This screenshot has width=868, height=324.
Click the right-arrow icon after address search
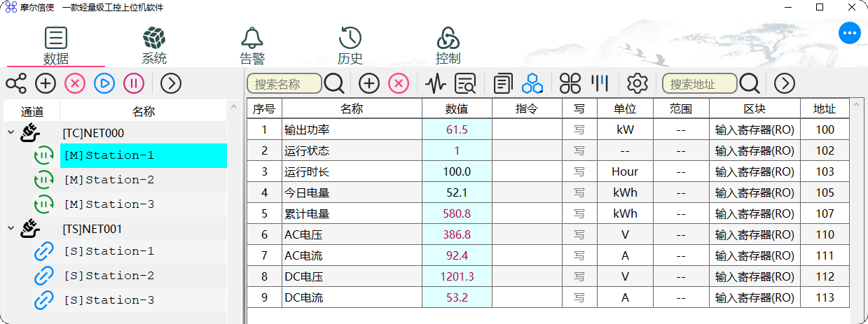785,84
